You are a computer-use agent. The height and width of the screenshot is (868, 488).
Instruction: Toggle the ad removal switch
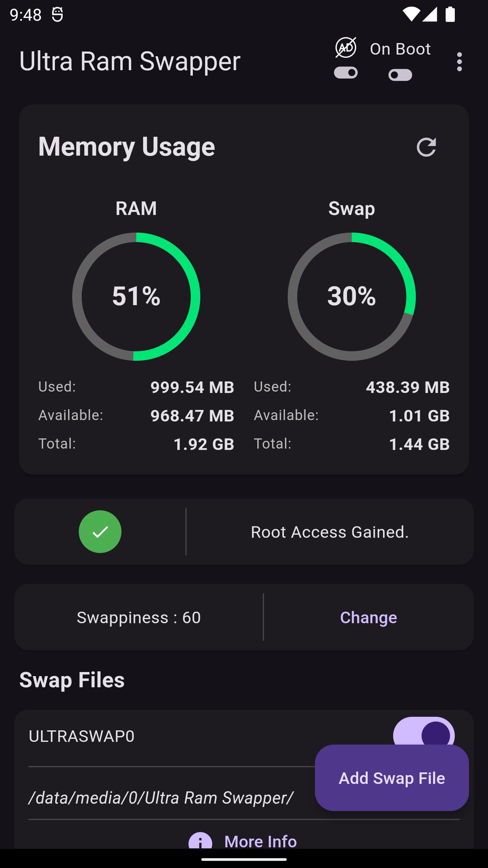[x=346, y=73]
